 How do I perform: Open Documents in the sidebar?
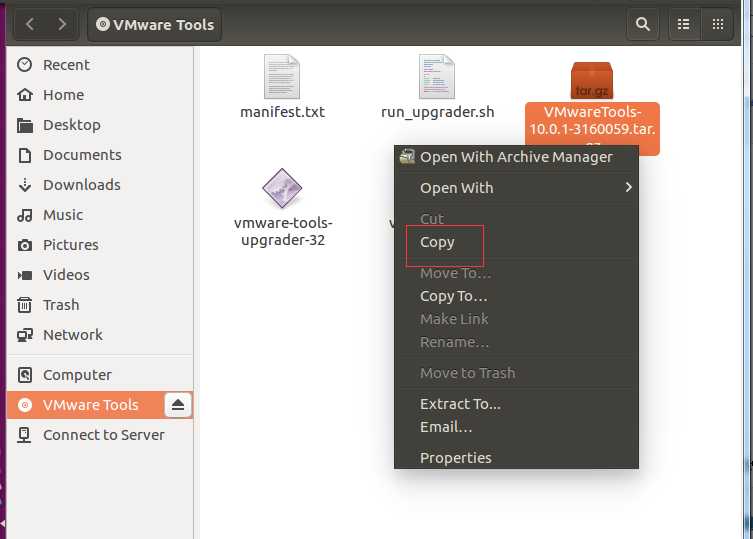click(x=99, y=155)
